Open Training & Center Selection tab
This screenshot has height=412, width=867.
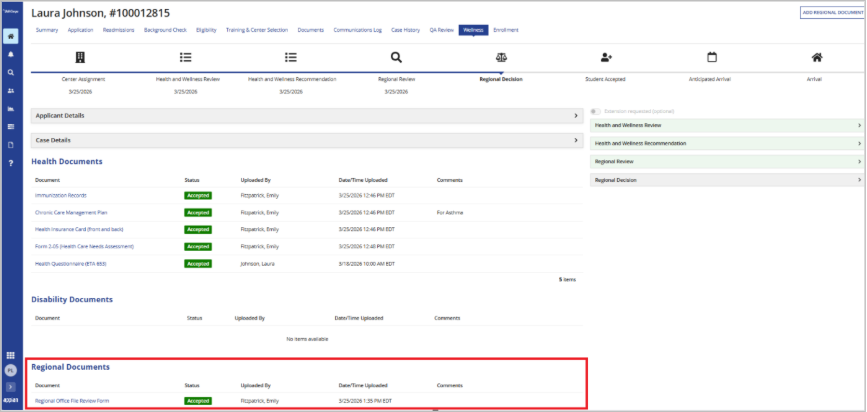(x=257, y=30)
